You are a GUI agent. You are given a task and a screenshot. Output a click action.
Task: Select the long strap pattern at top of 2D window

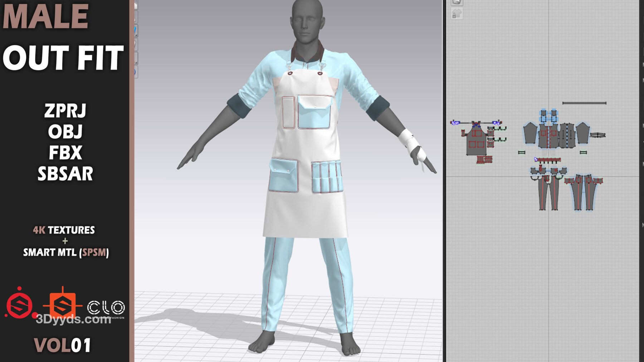(x=584, y=103)
